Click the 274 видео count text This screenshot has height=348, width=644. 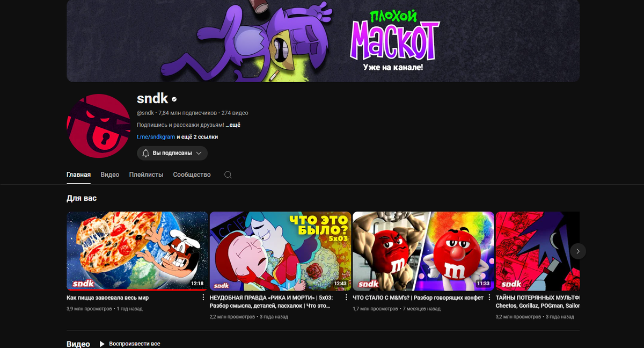pos(235,113)
